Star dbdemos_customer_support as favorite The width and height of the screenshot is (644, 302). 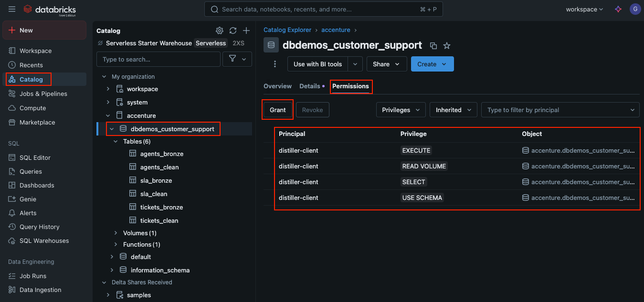pyautogui.click(x=447, y=46)
